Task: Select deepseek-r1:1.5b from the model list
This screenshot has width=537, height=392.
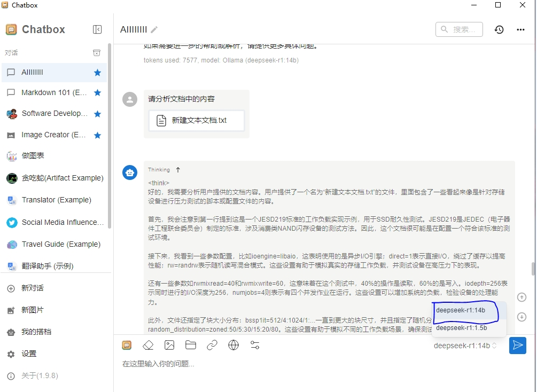Action: click(462, 328)
